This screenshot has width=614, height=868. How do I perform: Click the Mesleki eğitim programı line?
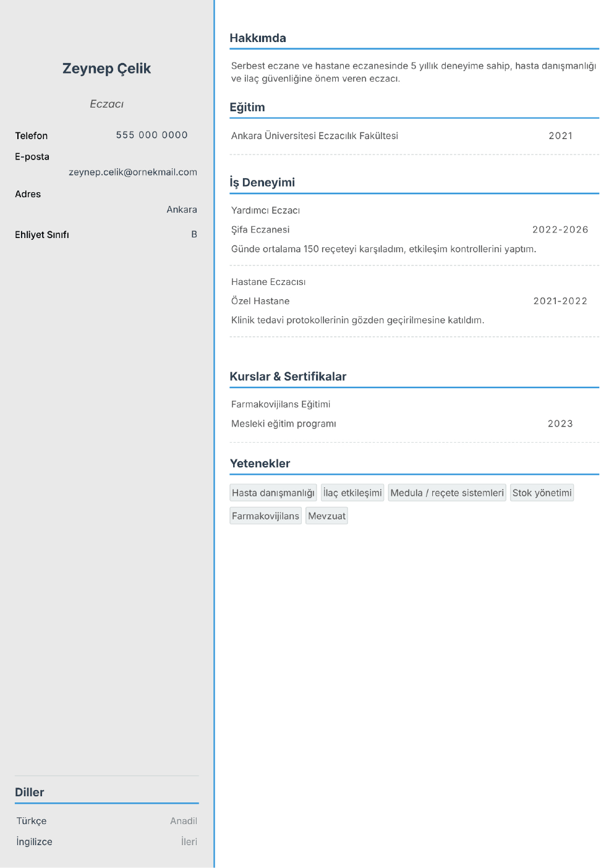click(284, 423)
